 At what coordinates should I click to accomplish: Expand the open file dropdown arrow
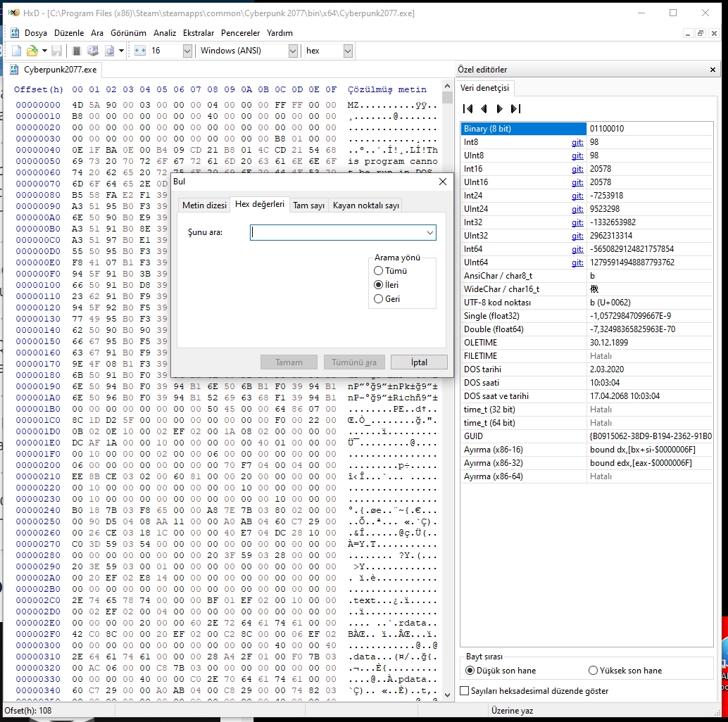point(44,51)
